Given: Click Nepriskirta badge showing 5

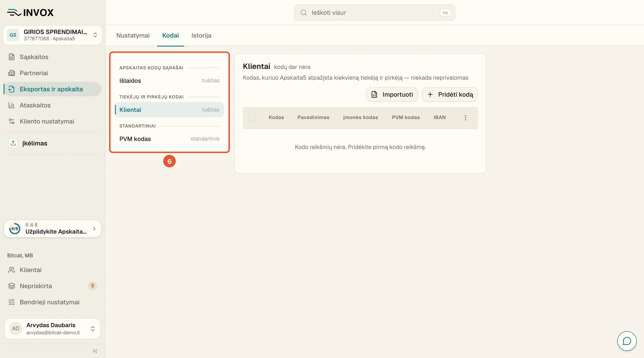Looking at the screenshot, I should coord(92,286).
